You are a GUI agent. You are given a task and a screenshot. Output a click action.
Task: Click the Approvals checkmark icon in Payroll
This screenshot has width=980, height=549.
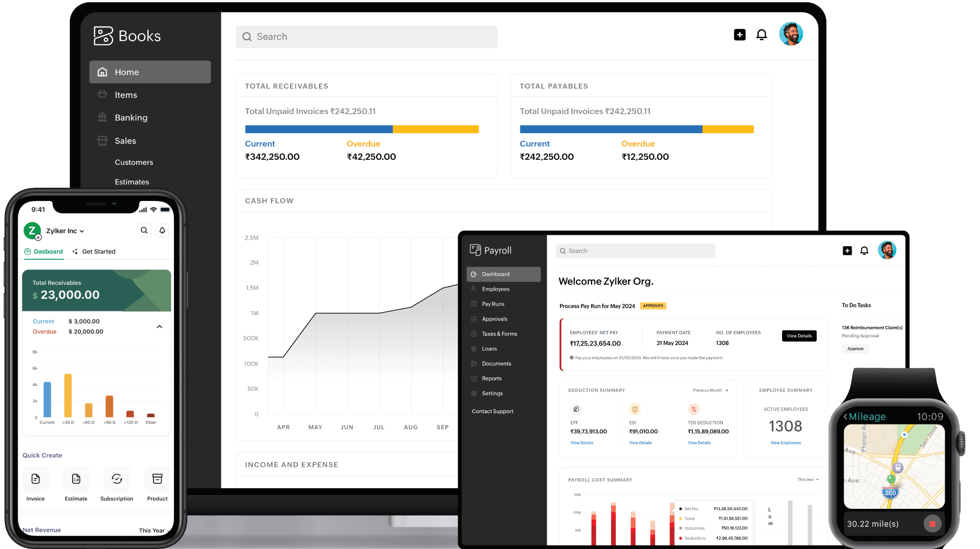click(x=474, y=319)
